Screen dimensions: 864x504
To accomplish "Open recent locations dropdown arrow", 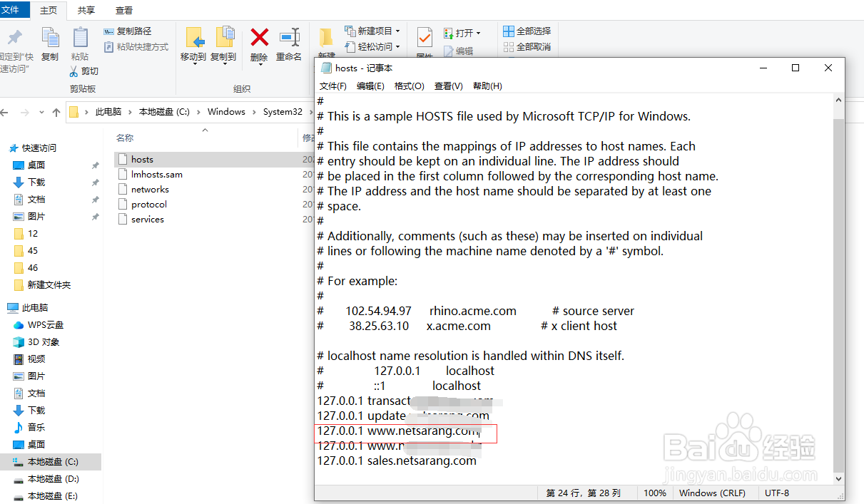I will [x=41, y=113].
